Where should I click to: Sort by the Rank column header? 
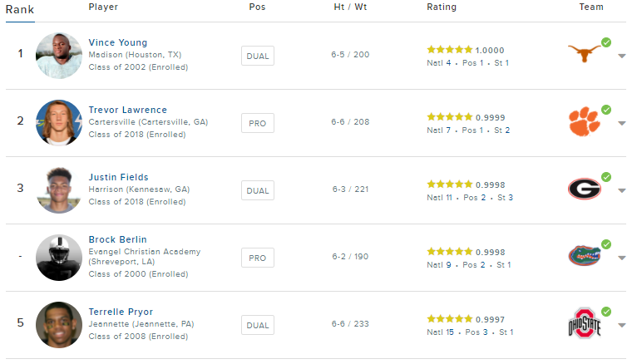(x=20, y=10)
